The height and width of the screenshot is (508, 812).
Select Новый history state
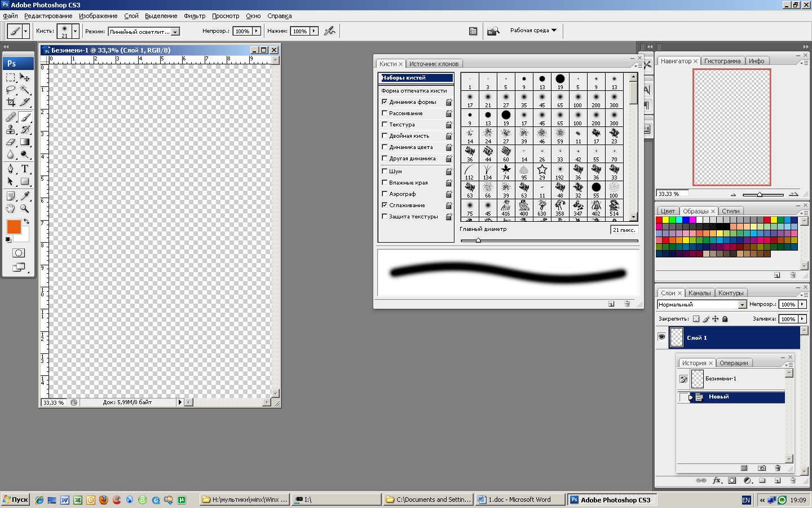(x=732, y=397)
